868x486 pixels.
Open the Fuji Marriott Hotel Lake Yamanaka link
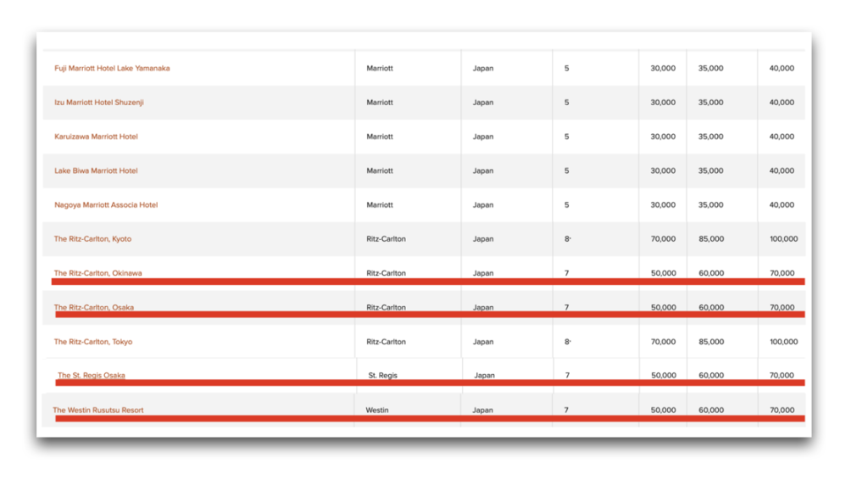tap(112, 68)
